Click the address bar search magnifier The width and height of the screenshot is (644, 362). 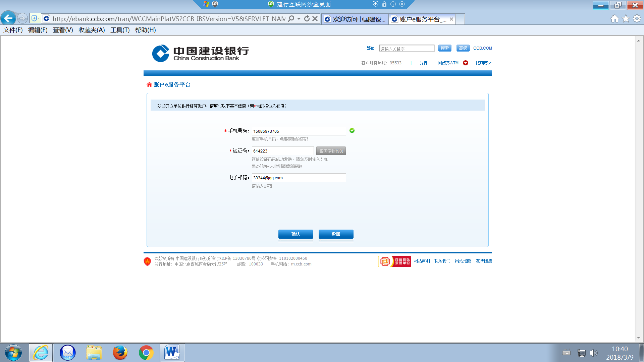coord(291,19)
